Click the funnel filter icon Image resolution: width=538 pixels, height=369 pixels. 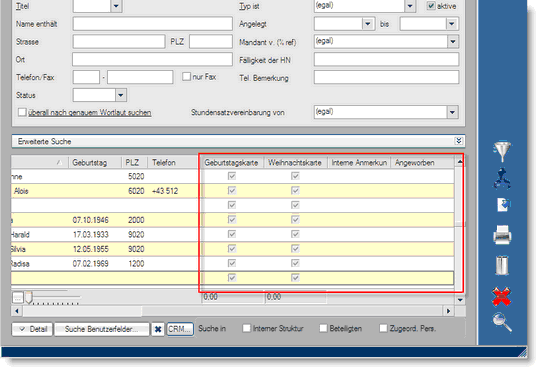pos(502,151)
